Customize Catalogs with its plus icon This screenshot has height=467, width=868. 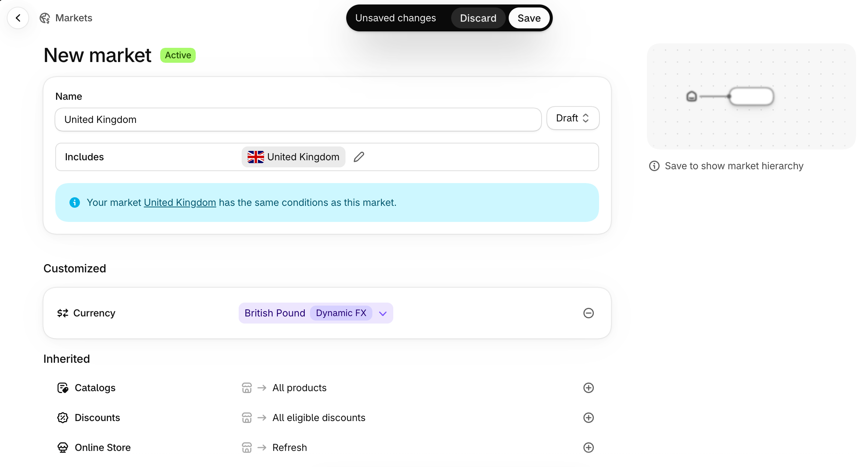[589, 388]
